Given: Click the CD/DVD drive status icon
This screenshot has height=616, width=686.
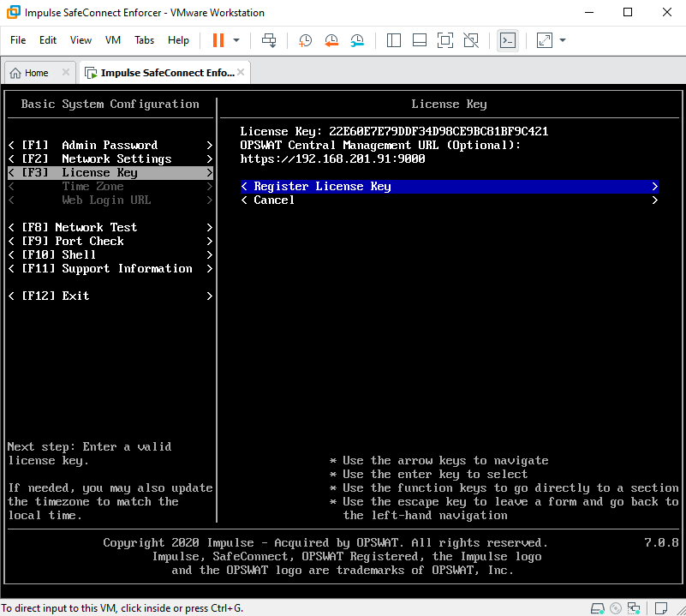Looking at the screenshot, I should coord(616,608).
